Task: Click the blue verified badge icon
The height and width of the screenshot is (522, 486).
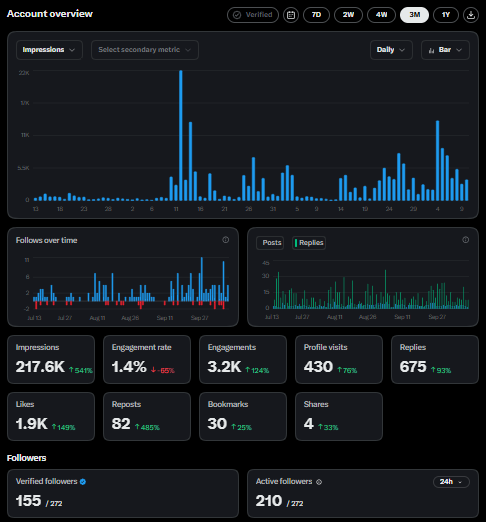Action: [x=83, y=482]
